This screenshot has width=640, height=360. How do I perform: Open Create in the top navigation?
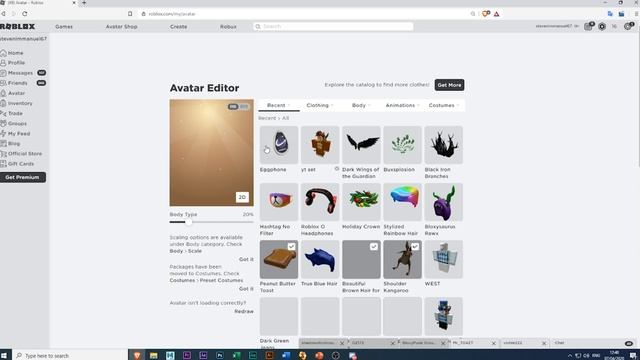(178, 27)
